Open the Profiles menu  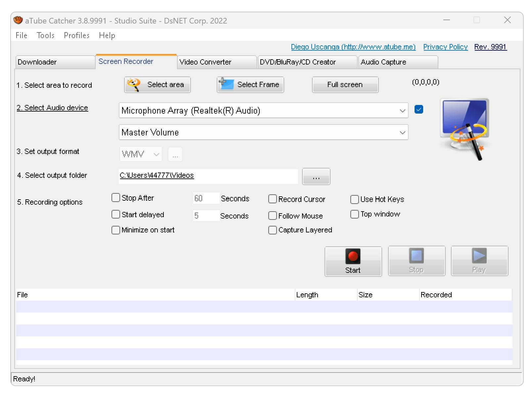(77, 35)
